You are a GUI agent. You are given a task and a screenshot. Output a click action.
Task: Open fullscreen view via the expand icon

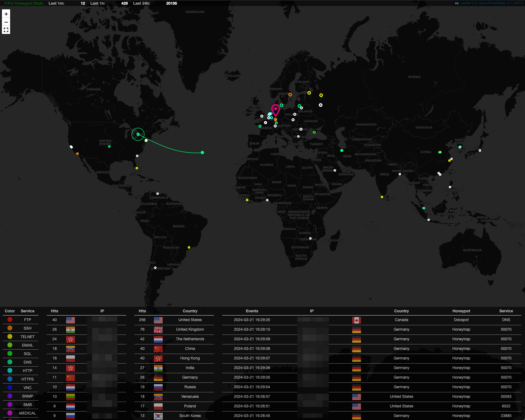6,30
